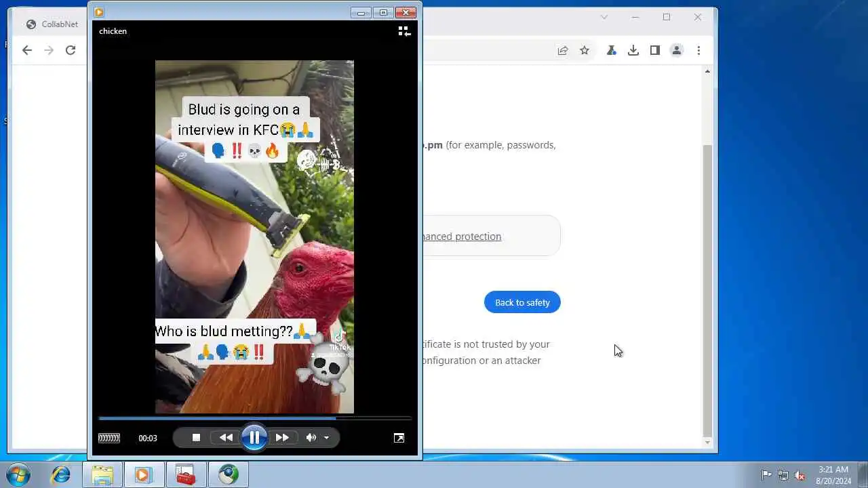868x488 pixels.
Task: Open the enhanced protection link
Action: (x=461, y=237)
